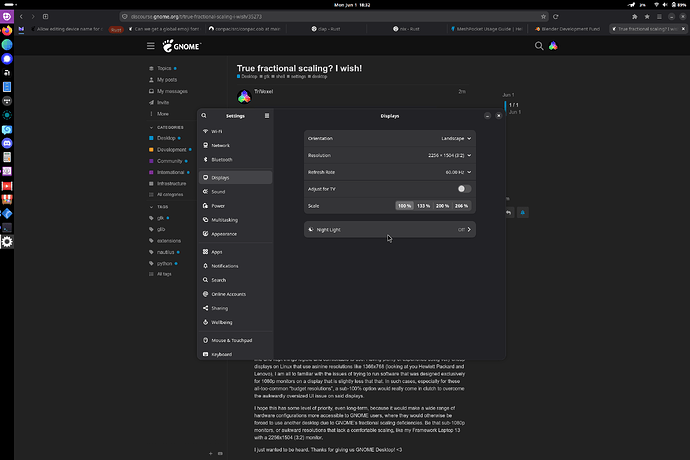Go to Multitasking settings
This screenshot has height=460, width=690.
tap(235, 220)
